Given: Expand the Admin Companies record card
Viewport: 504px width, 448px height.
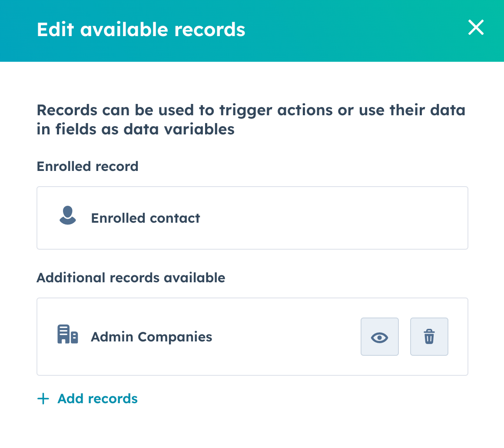Looking at the screenshot, I should [x=196, y=336].
